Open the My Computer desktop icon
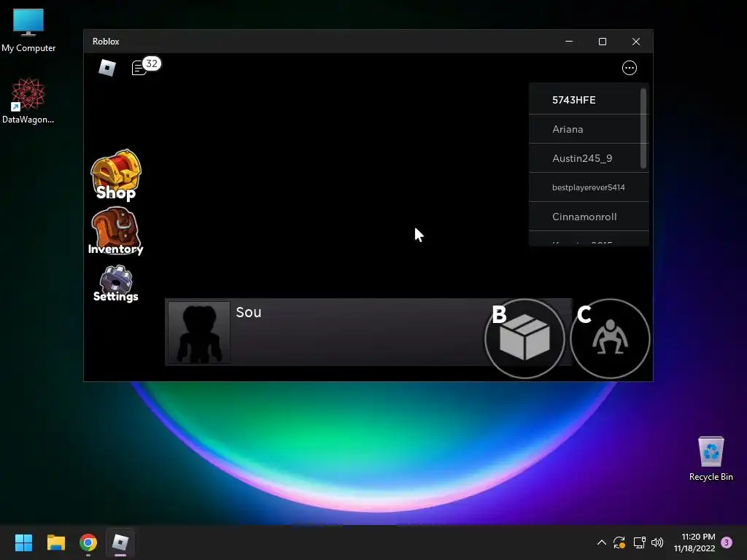Viewport: 747px width, 560px height. tap(28, 30)
